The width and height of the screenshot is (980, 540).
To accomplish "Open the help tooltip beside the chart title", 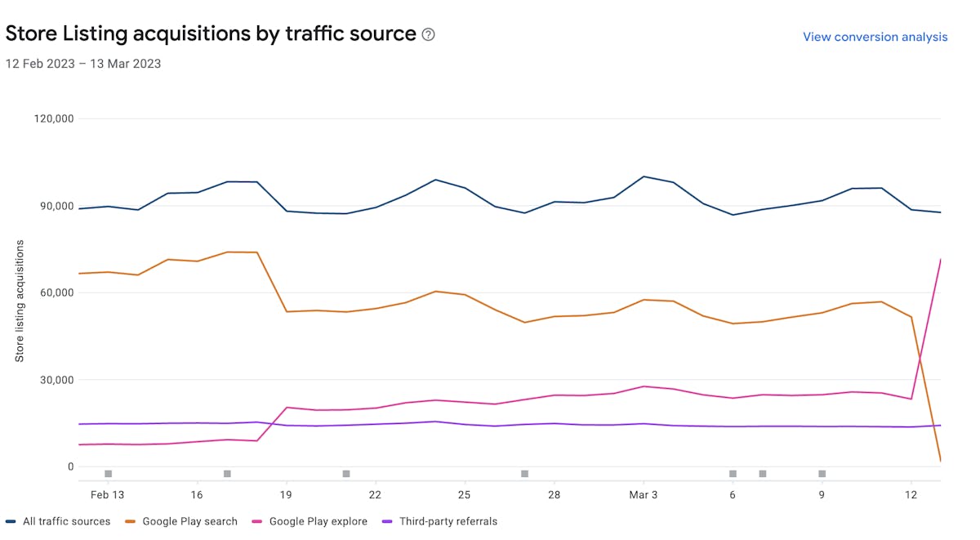I will [x=427, y=34].
